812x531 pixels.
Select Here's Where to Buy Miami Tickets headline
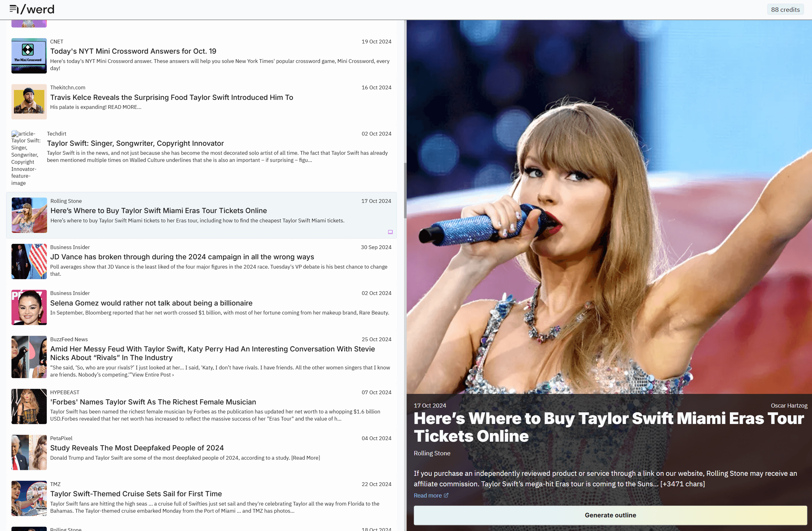[x=159, y=211]
